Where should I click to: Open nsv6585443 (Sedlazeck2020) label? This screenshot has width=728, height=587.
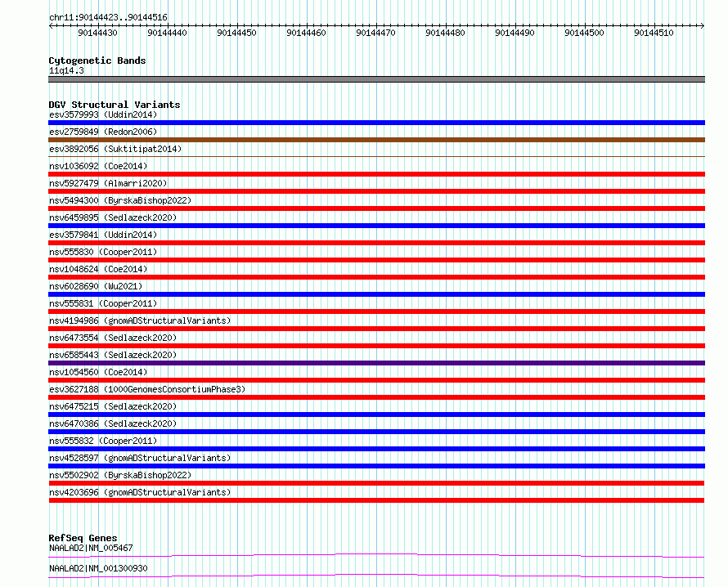113,355
